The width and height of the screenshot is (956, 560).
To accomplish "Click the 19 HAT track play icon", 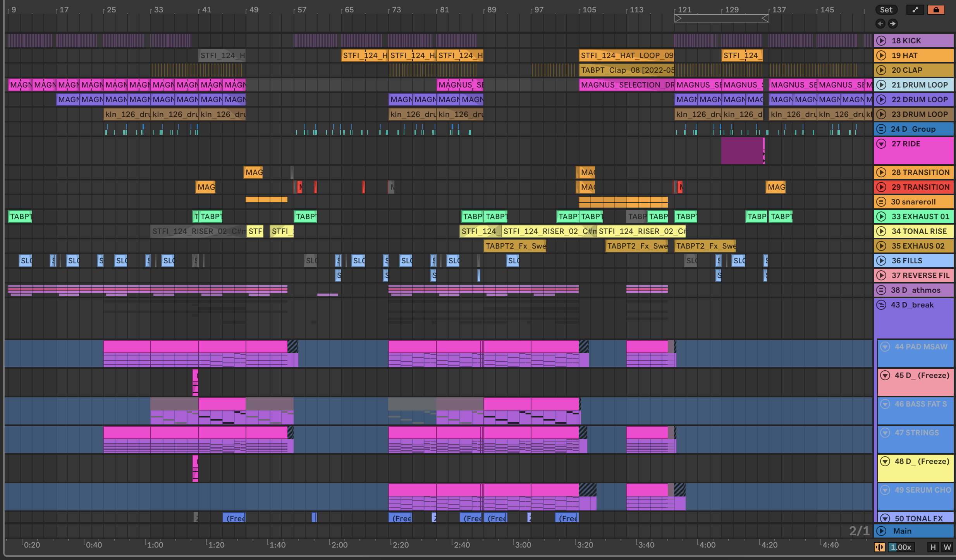I will [x=881, y=55].
